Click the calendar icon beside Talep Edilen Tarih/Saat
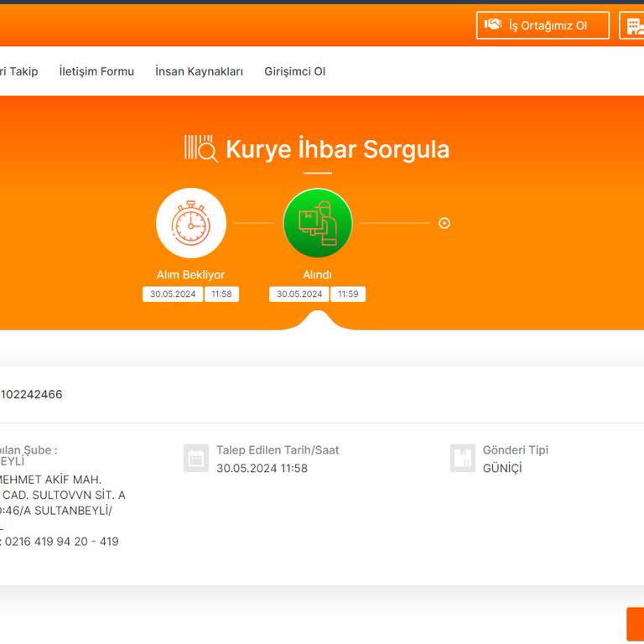This screenshot has width=644, height=644. pyautogui.click(x=196, y=458)
